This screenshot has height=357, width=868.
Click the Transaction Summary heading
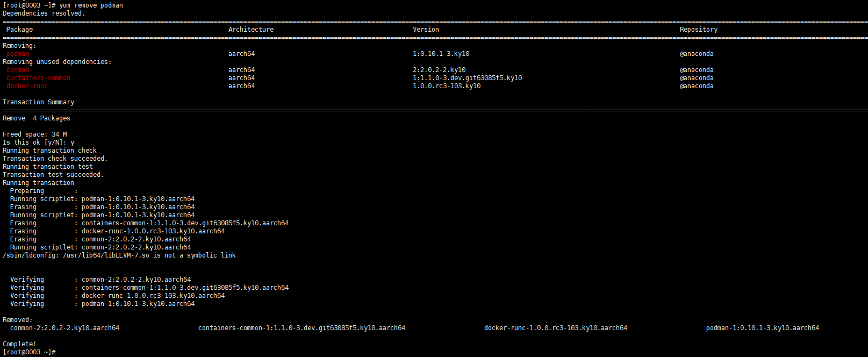38,102
